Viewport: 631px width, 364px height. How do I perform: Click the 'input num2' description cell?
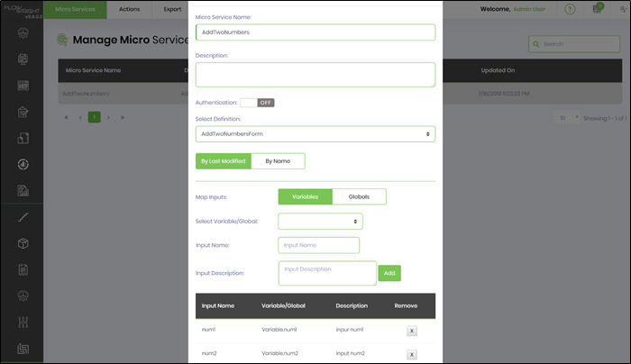point(351,353)
